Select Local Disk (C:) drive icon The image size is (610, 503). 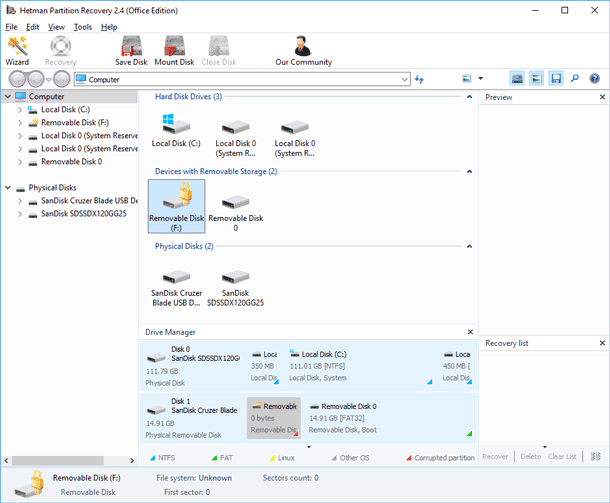pos(176,131)
